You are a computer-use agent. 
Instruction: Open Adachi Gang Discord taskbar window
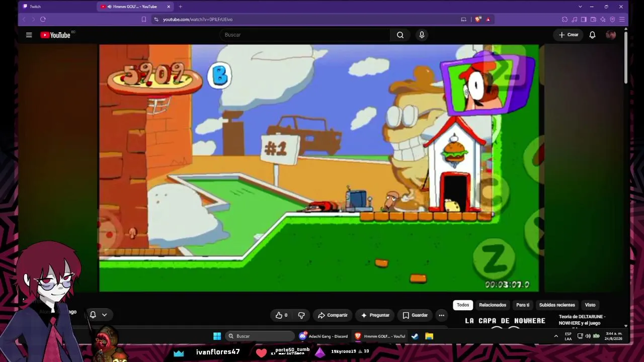(x=324, y=336)
